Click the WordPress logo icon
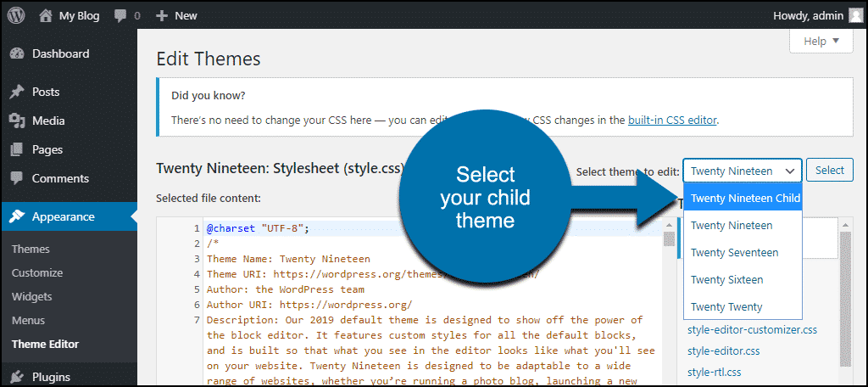The height and width of the screenshot is (387, 868). tap(16, 15)
